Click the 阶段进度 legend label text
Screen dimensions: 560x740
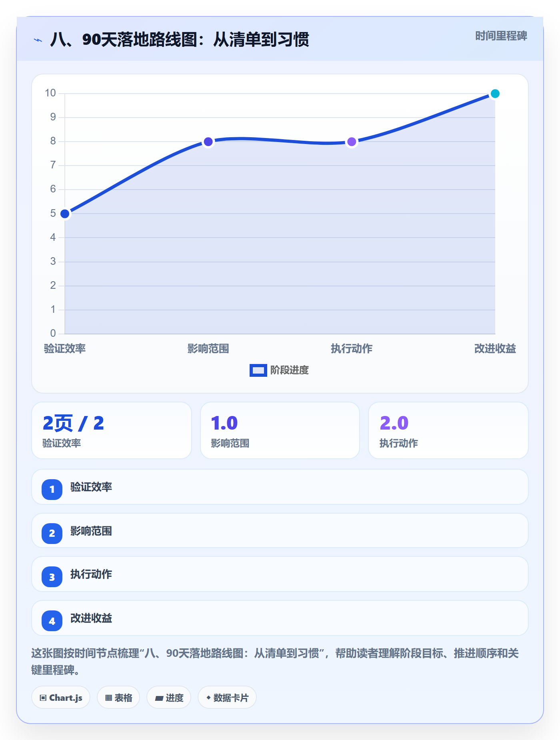pyautogui.click(x=290, y=370)
